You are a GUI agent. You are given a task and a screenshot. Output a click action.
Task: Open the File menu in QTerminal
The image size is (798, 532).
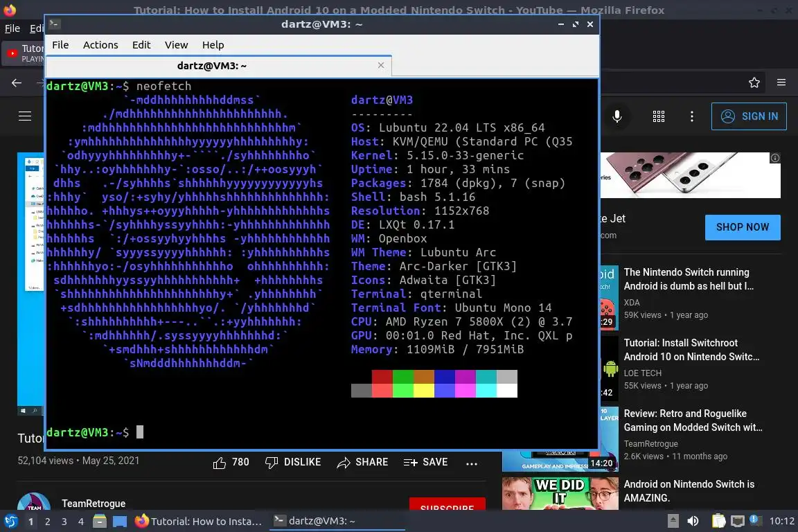tap(60, 45)
